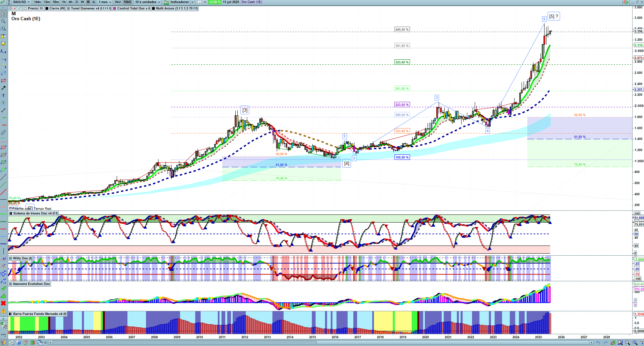The height and width of the screenshot is (346, 644).
Task: Click the yellow warning triangle icon
Action: [x=3, y=311]
